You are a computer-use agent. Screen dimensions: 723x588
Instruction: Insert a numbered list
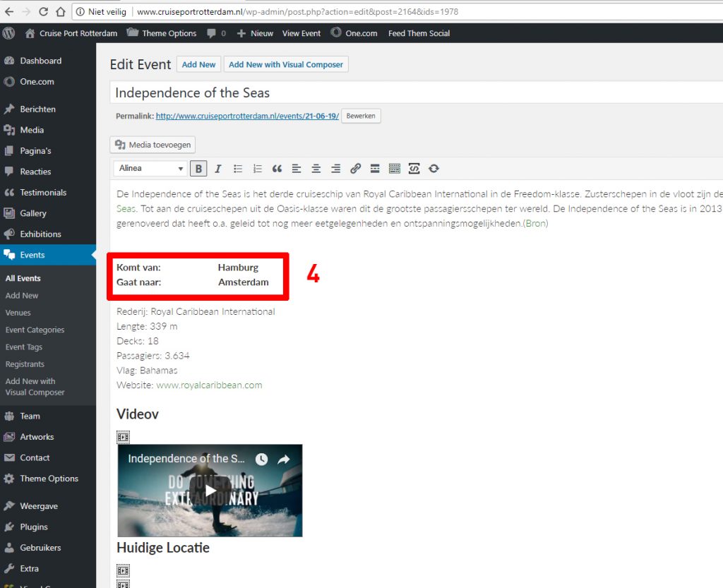tap(258, 169)
